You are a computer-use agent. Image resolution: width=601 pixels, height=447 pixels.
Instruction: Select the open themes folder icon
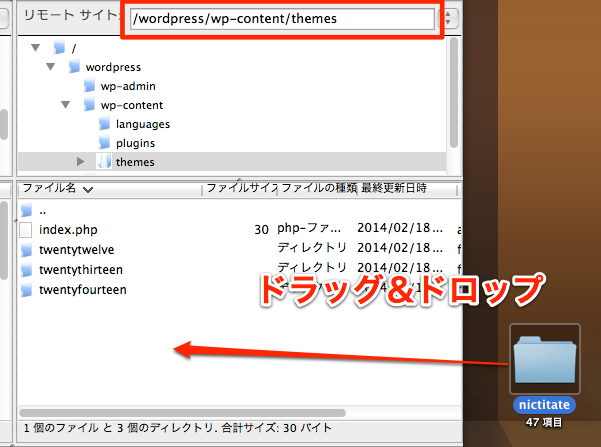104,161
